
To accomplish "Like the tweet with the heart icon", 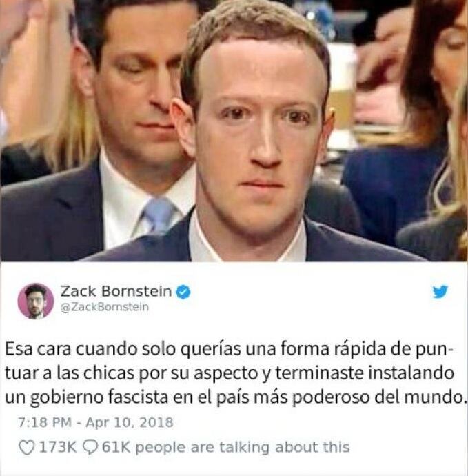I will point(27,448).
